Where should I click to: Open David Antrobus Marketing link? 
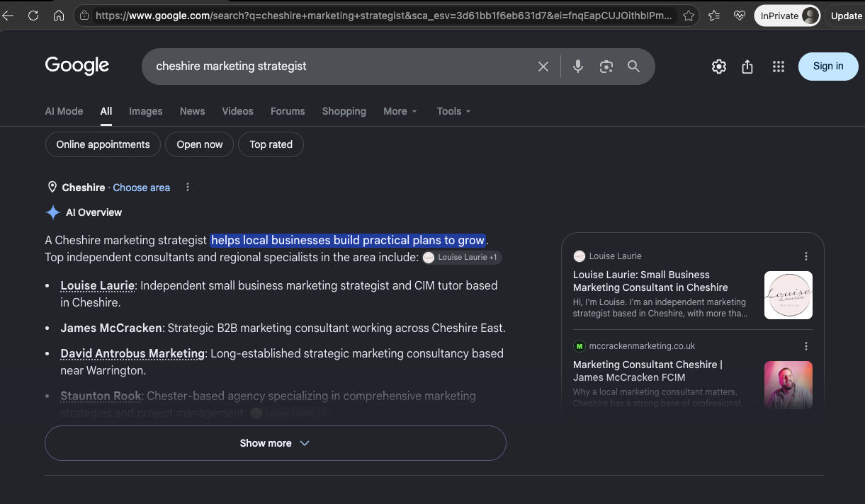point(132,353)
